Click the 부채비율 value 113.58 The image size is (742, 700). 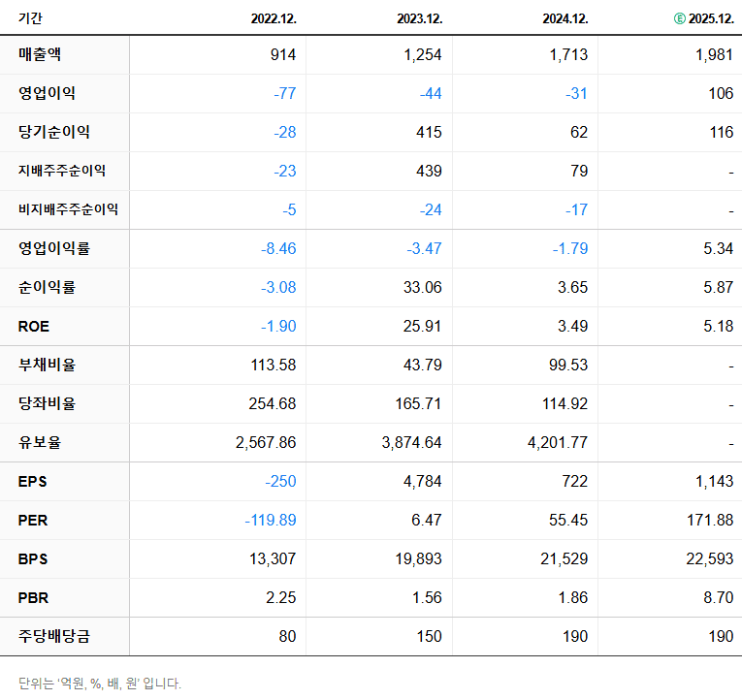click(x=274, y=366)
